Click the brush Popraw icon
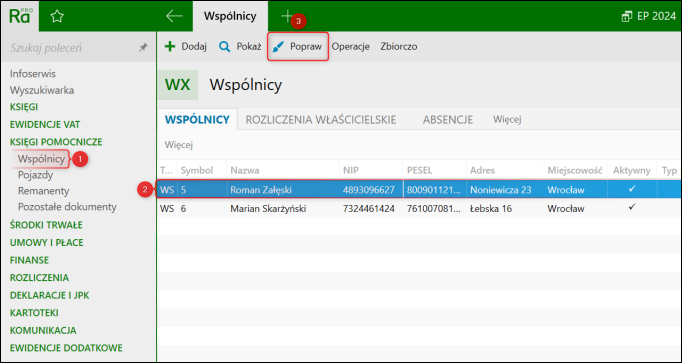 click(278, 47)
